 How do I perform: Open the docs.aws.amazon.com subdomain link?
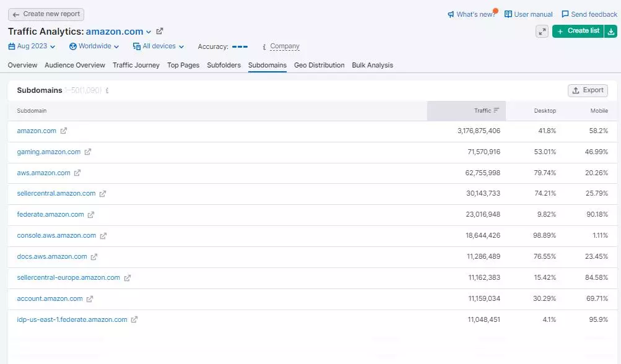52,256
